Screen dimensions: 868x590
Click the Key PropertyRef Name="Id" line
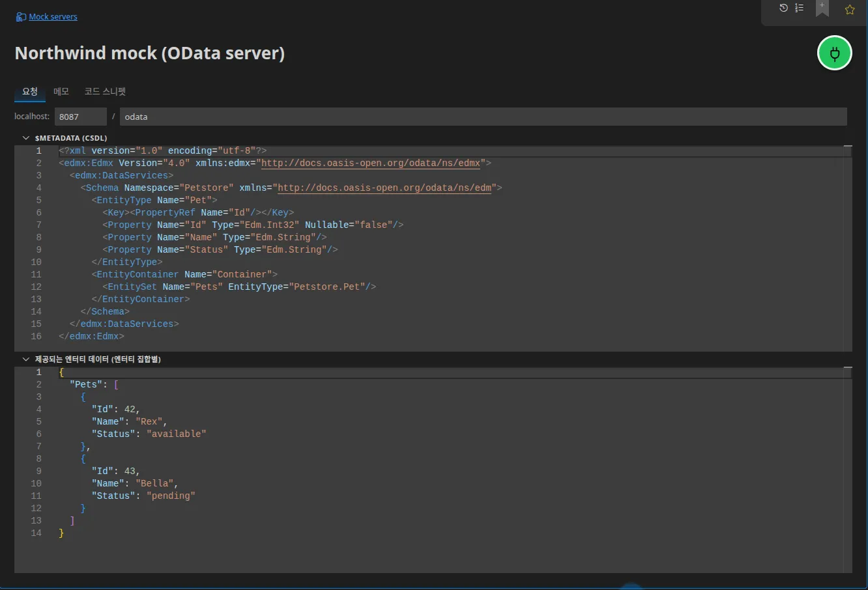198,212
